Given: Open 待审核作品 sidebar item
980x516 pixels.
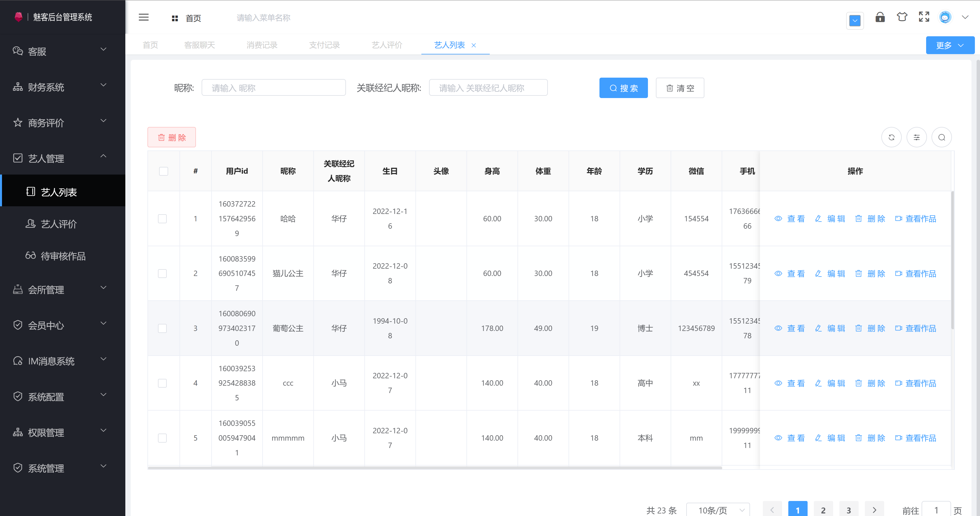Looking at the screenshot, I should (63, 256).
